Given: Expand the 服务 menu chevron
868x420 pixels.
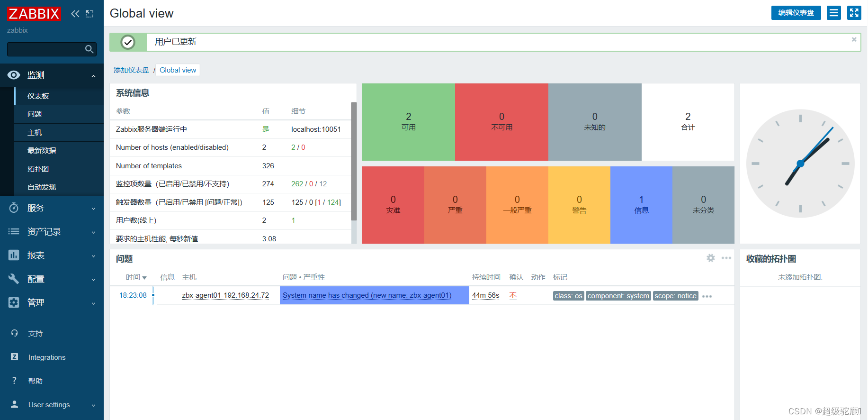Looking at the screenshot, I should pyautogui.click(x=93, y=209).
